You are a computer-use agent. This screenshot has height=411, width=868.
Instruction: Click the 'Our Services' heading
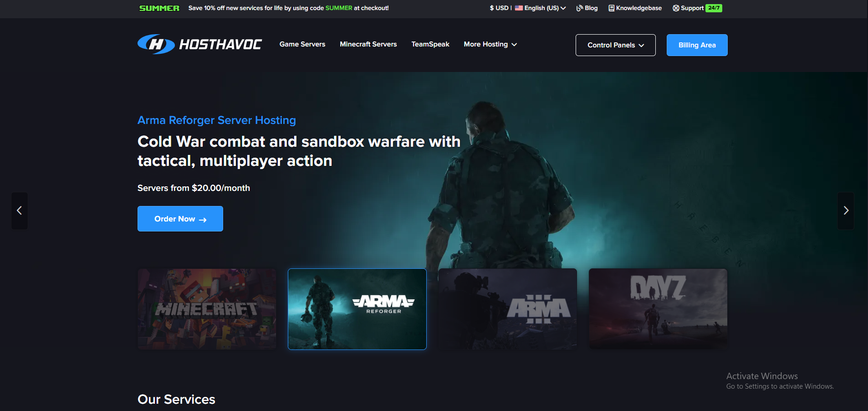click(x=176, y=399)
